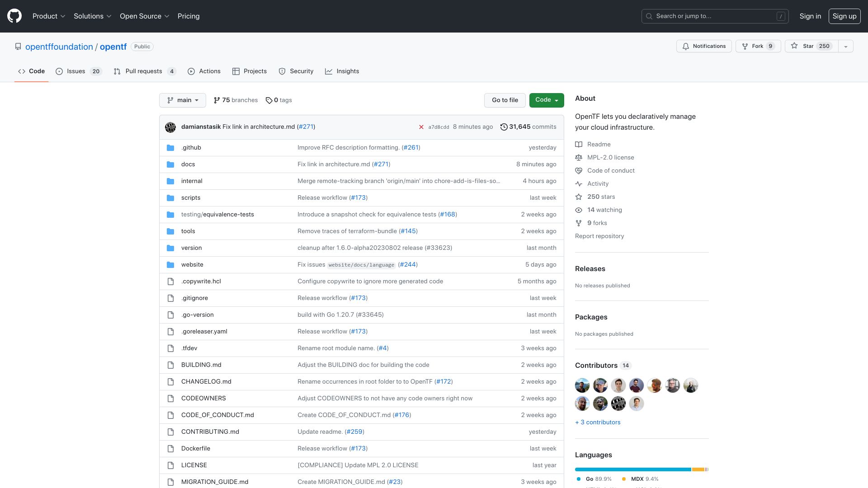Click first contributor avatar thumbnail

(x=582, y=385)
